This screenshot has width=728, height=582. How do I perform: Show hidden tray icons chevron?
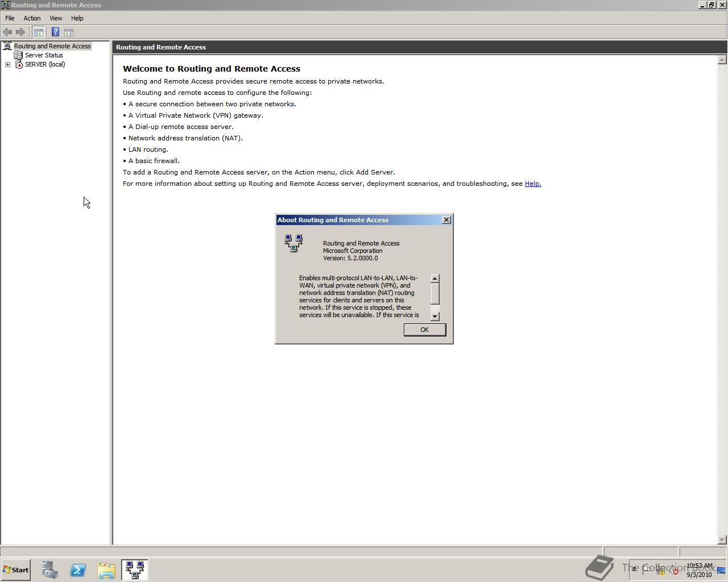click(x=634, y=569)
